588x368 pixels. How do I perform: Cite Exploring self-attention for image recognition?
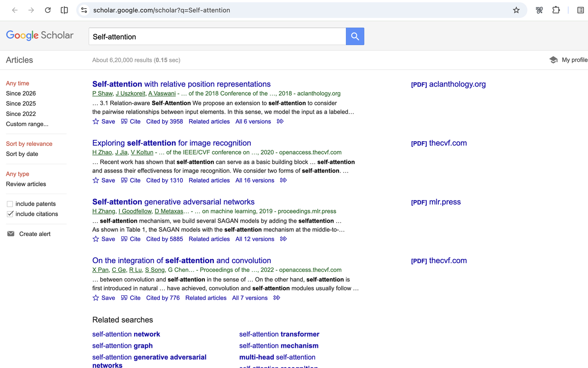coord(131,180)
